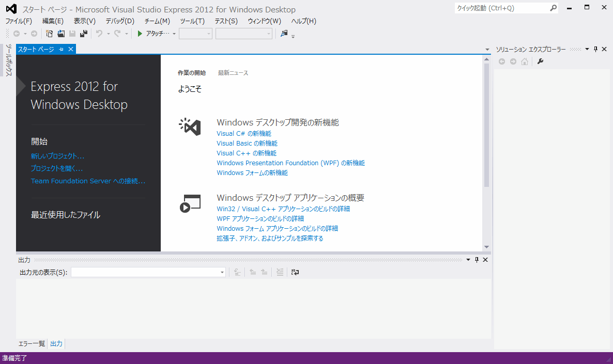Click the Clear All icon in 出力 panel
This screenshot has height=364, width=613.
click(x=280, y=272)
